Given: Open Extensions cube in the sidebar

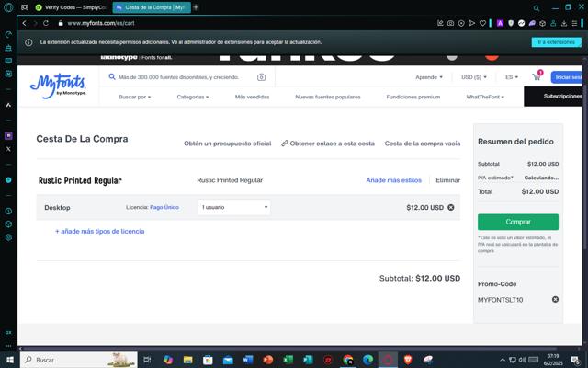Looking at the screenshot, I should pyautogui.click(x=8, y=224).
